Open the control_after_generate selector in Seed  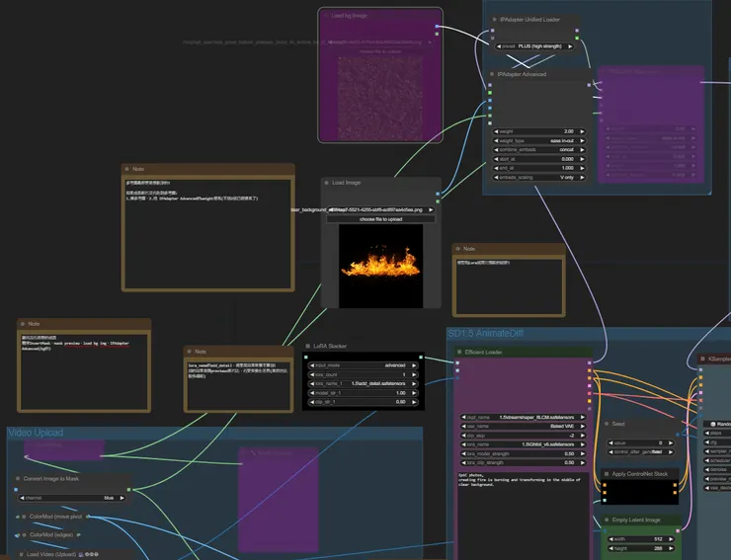pyautogui.click(x=641, y=451)
